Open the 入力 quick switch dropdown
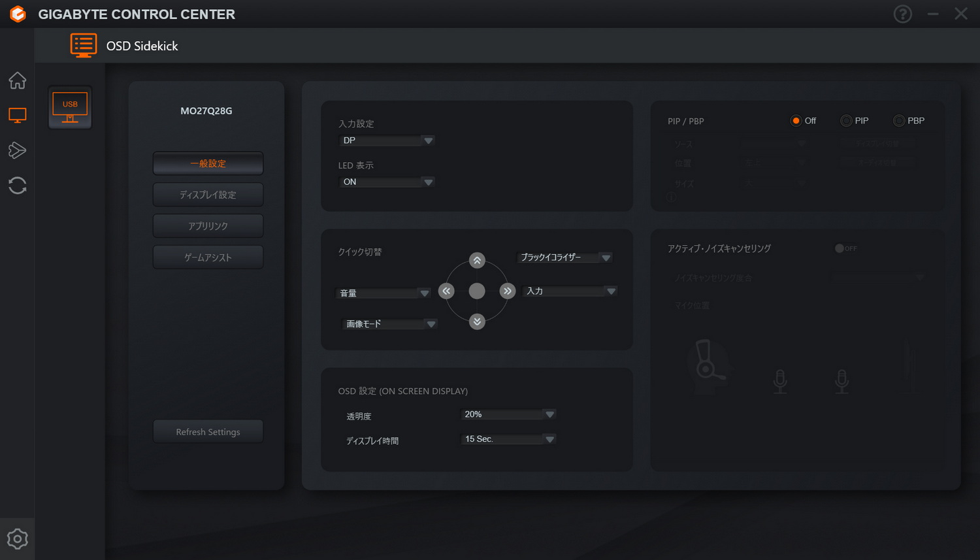Viewport: 980px width, 560px height. coord(570,291)
